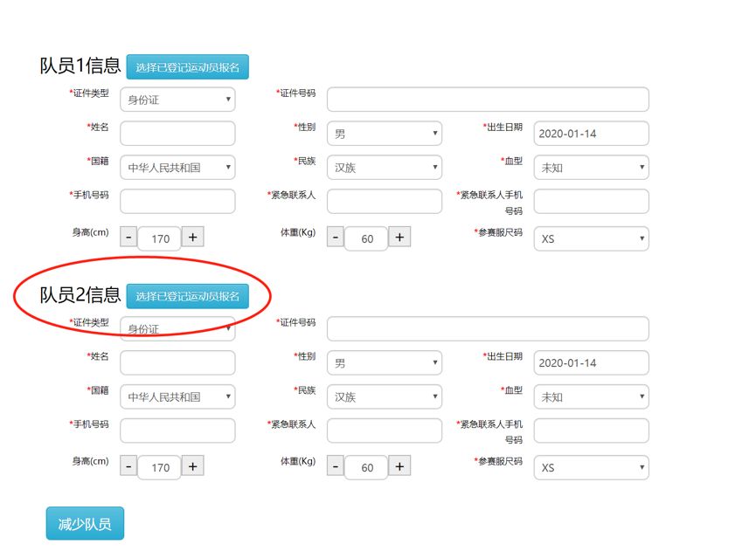Decrease member 2 weight with minus button
756x558 pixels.
[335, 466]
